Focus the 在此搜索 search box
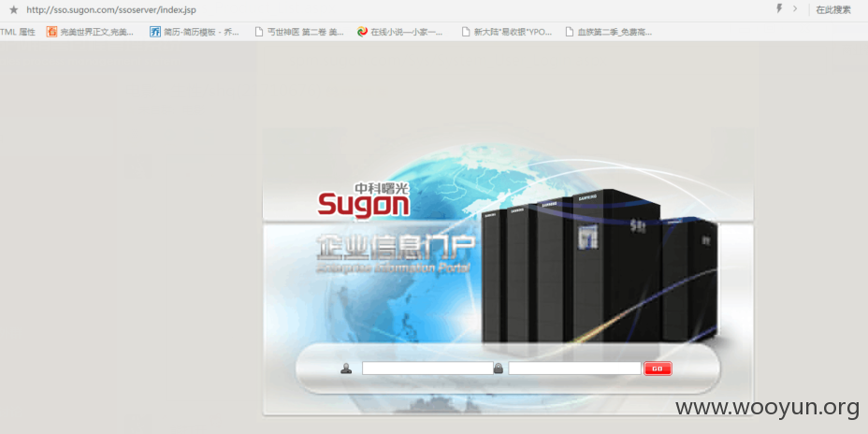The height and width of the screenshot is (434, 868). tap(833, 10)
